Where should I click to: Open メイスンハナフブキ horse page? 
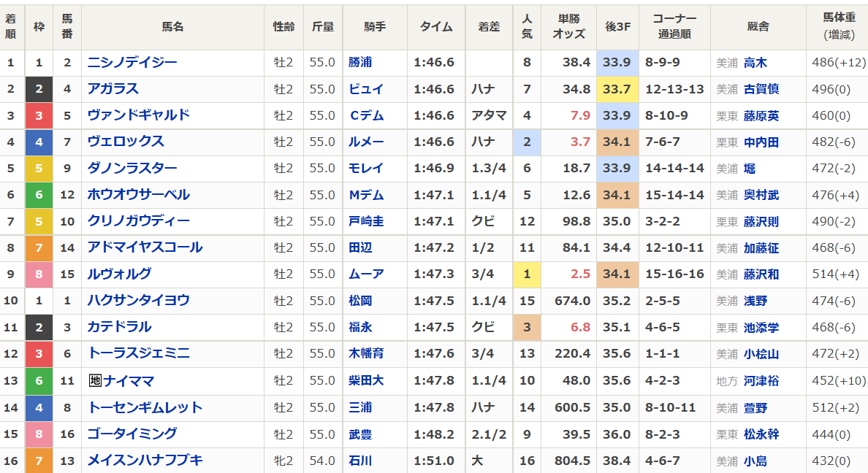[x=145, y=461]
